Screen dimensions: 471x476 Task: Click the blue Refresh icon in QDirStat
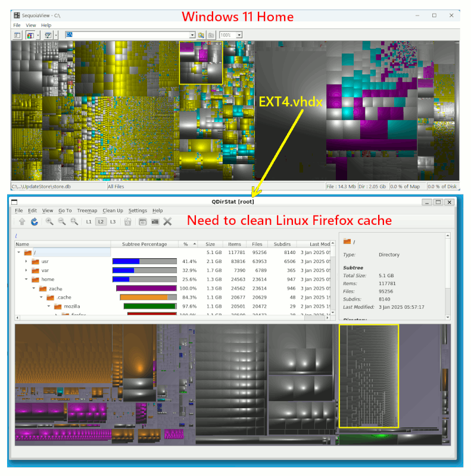[35, 221]
